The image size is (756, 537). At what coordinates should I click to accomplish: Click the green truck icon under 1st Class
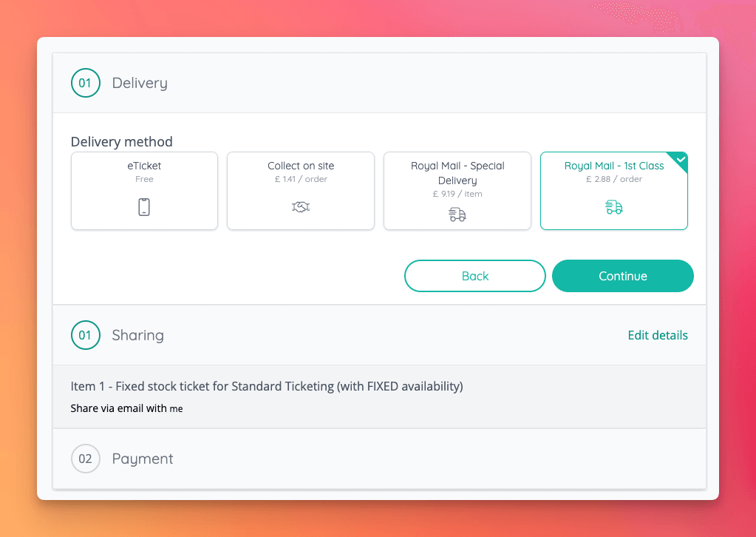click(x=614, y=207)
